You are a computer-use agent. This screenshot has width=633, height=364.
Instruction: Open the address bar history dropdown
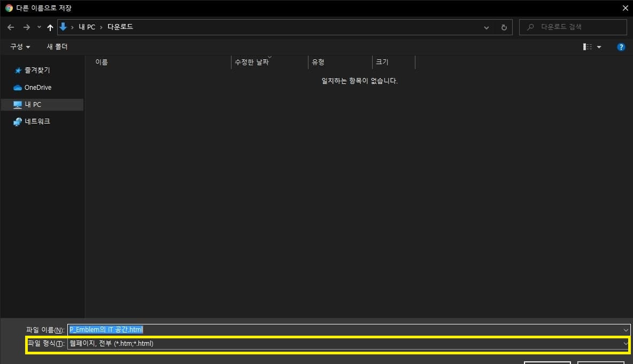tap(486, 27)
